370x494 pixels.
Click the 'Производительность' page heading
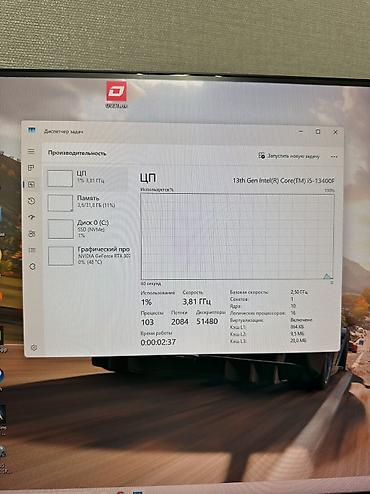point(77,153)
